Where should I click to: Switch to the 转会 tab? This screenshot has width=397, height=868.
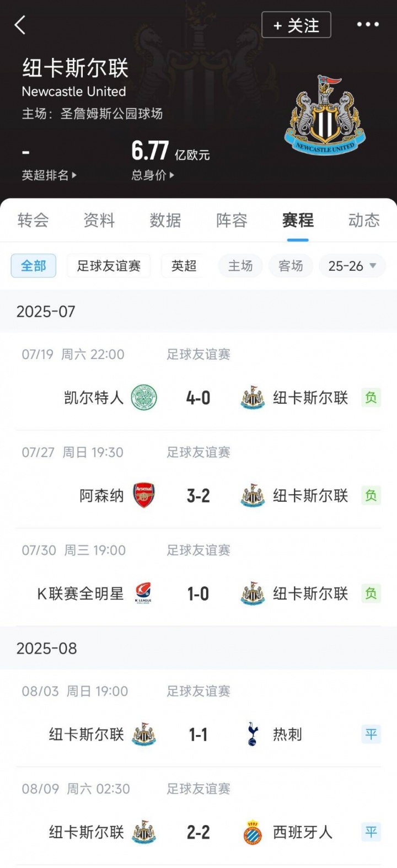point(33,221)
